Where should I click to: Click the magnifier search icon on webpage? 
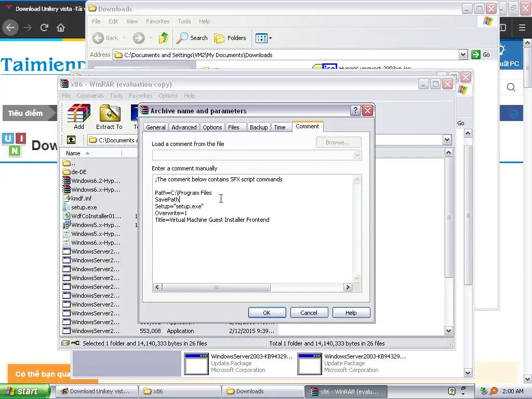[511, 87]
